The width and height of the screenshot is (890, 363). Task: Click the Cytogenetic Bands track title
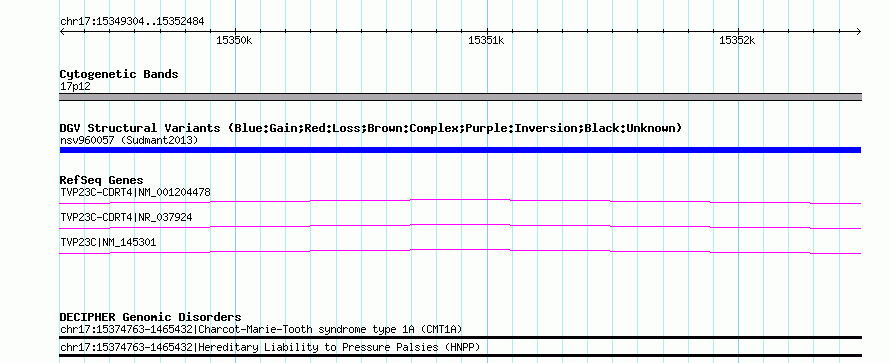tap(119, 74)
